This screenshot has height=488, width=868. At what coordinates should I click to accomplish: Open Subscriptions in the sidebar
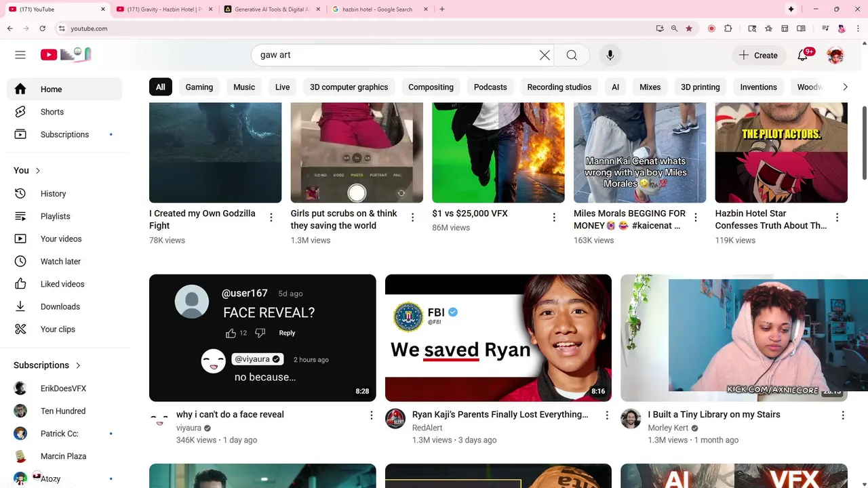click(64, 134)
